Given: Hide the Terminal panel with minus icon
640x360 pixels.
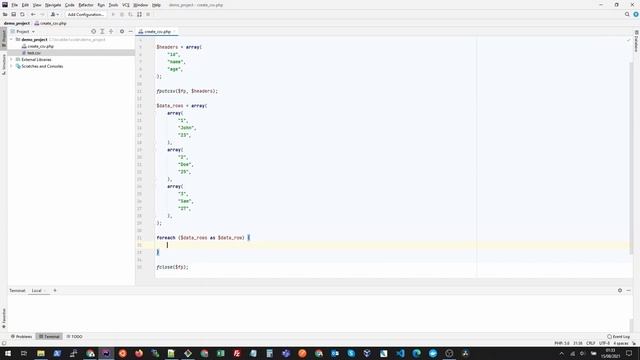Looking at the screenshot, I should pos(629,291).
